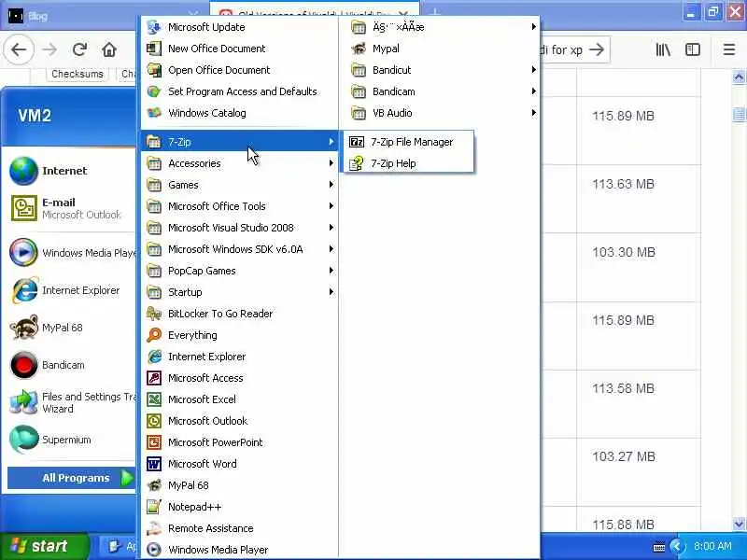Open Windows Catalog
Viewport: 747px width, 560px height.
(240, 113)
